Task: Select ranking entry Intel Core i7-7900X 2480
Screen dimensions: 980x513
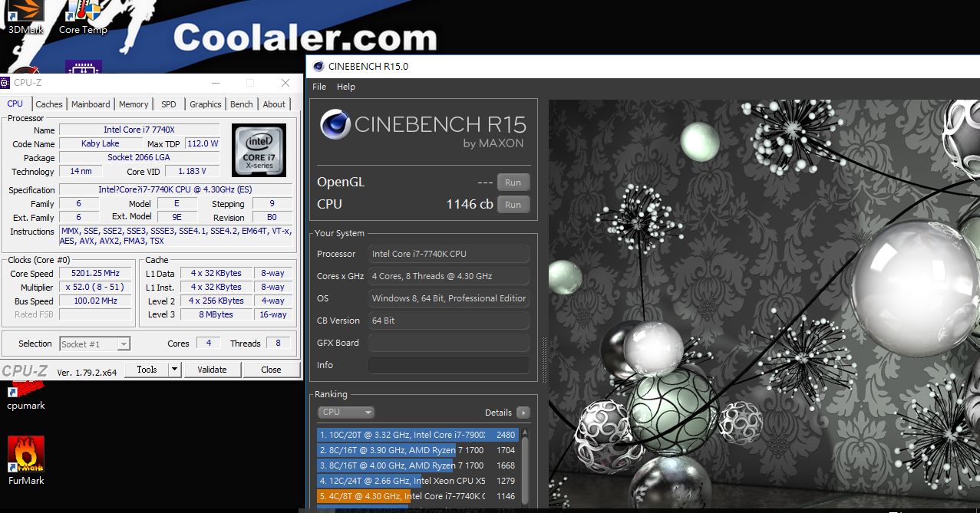Action: (418, 435)
